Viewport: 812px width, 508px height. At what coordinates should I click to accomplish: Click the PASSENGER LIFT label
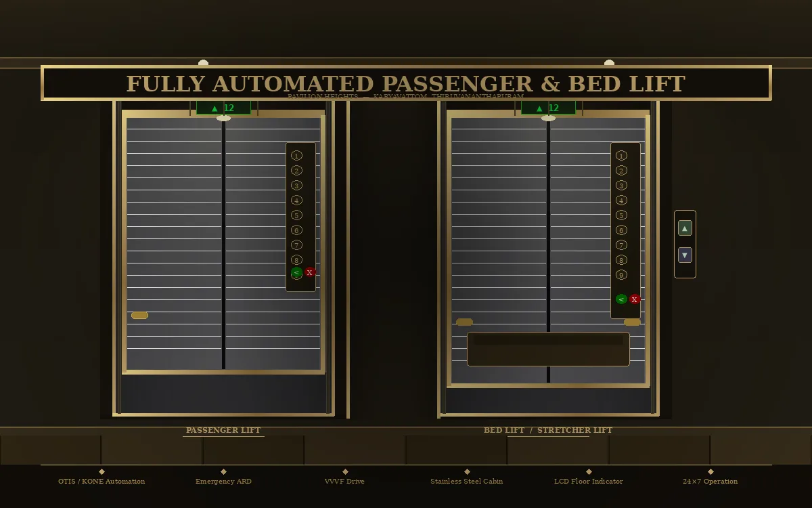[223, 430]
